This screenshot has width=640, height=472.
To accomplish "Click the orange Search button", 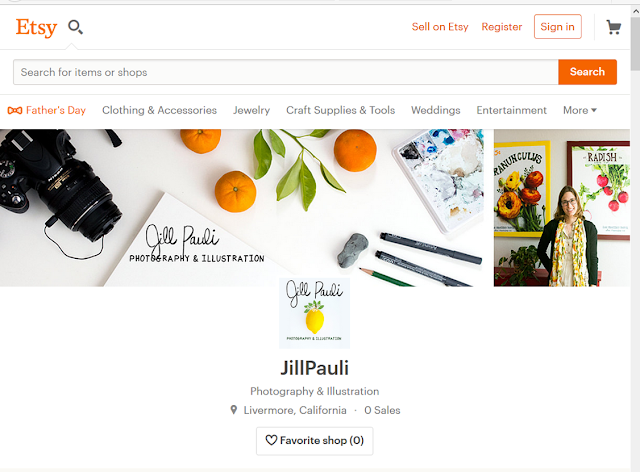I will 587,72.
